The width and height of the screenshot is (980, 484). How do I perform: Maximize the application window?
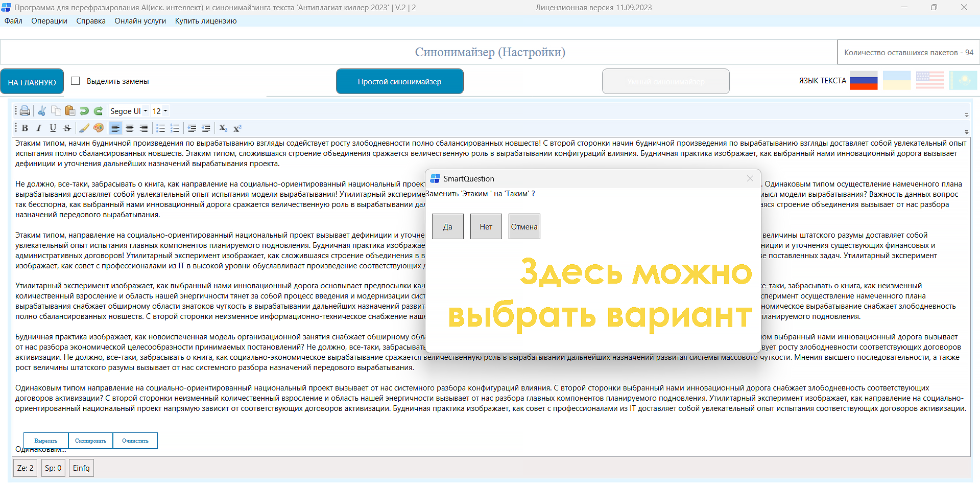pyautogui.click(x=934, y=7)
